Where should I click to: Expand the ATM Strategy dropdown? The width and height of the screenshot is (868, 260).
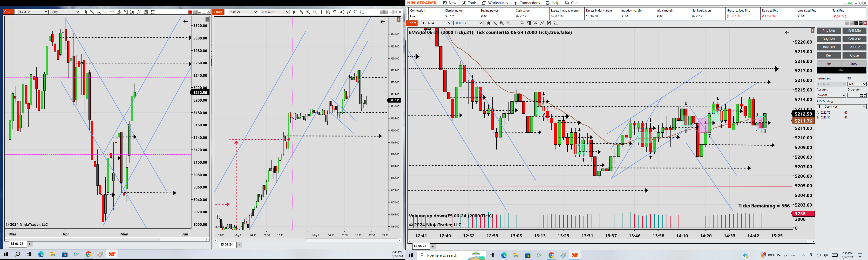click(841, 107)
